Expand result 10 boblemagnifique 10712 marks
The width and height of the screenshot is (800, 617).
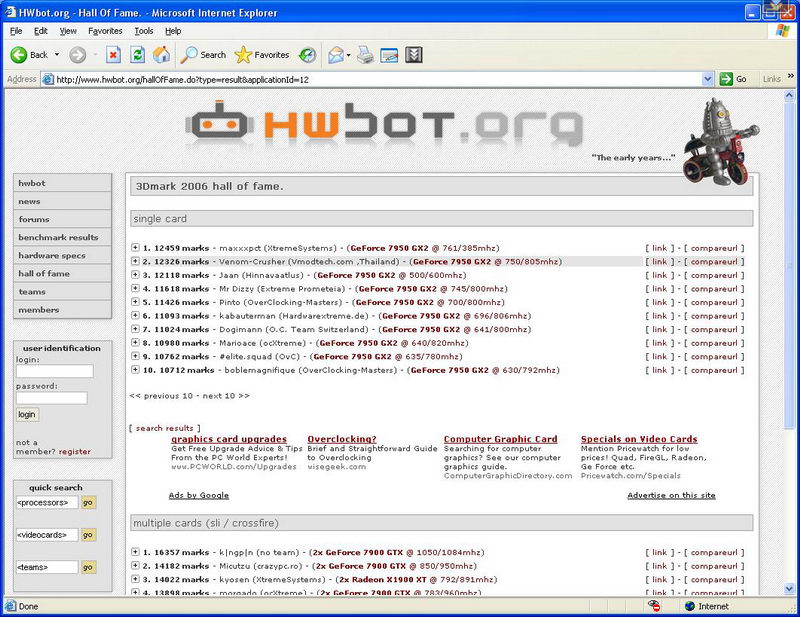(x=135, y=369)
